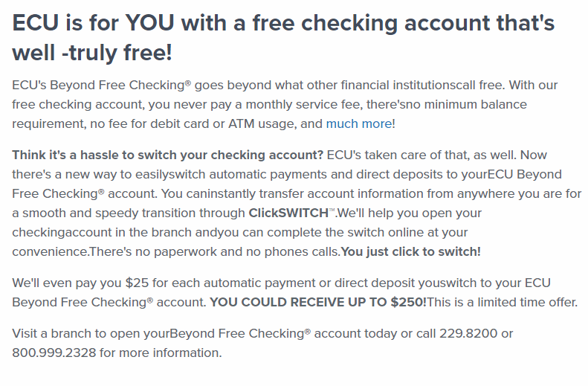This screenshot has width=588, height=386.
Task: Click the 800.999.2328 phone number
Action: click(x=54, y=353)
